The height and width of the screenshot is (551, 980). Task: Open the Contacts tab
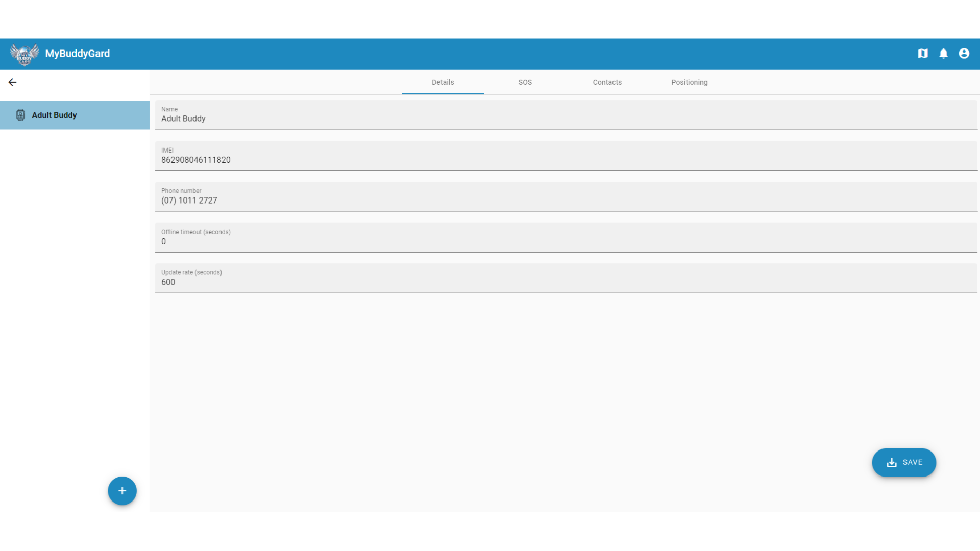click(607, 82)
